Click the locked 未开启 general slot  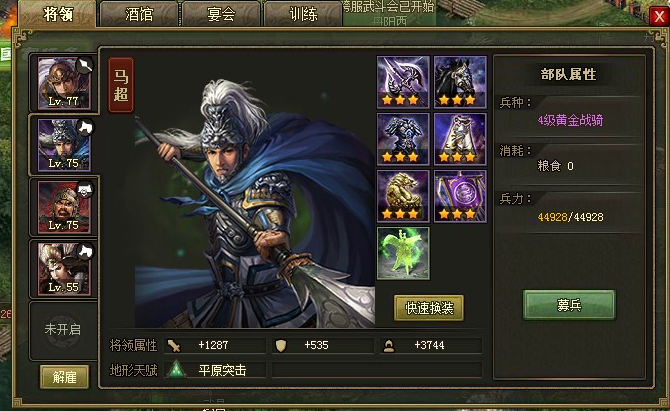coord(63,329)
